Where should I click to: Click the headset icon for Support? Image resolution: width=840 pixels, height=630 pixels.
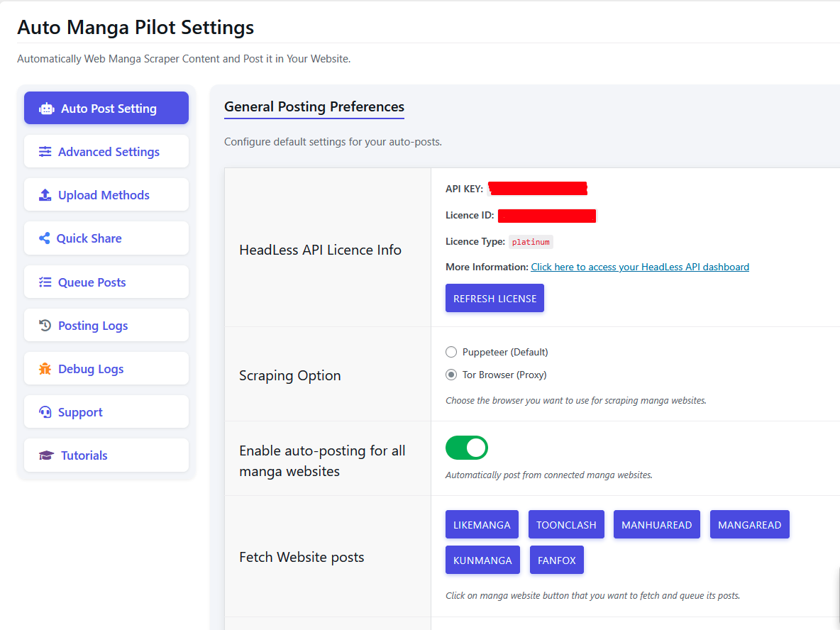coord(45,412)
